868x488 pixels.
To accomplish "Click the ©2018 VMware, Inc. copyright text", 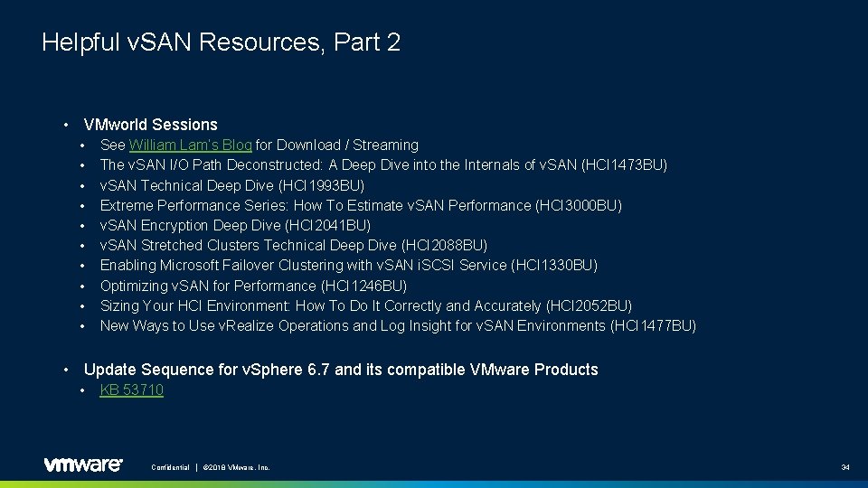I will pos(236,467).
